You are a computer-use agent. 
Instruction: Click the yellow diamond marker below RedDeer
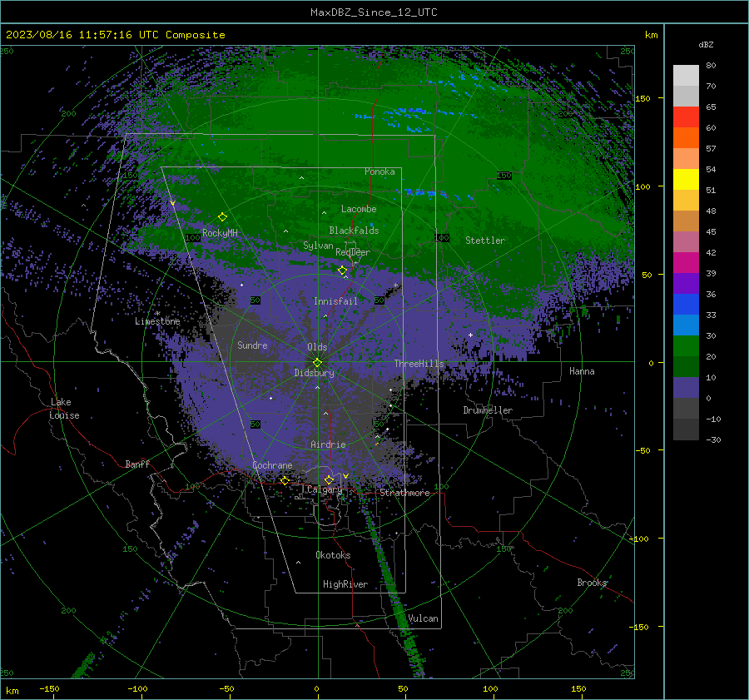(x=343, y=271)
